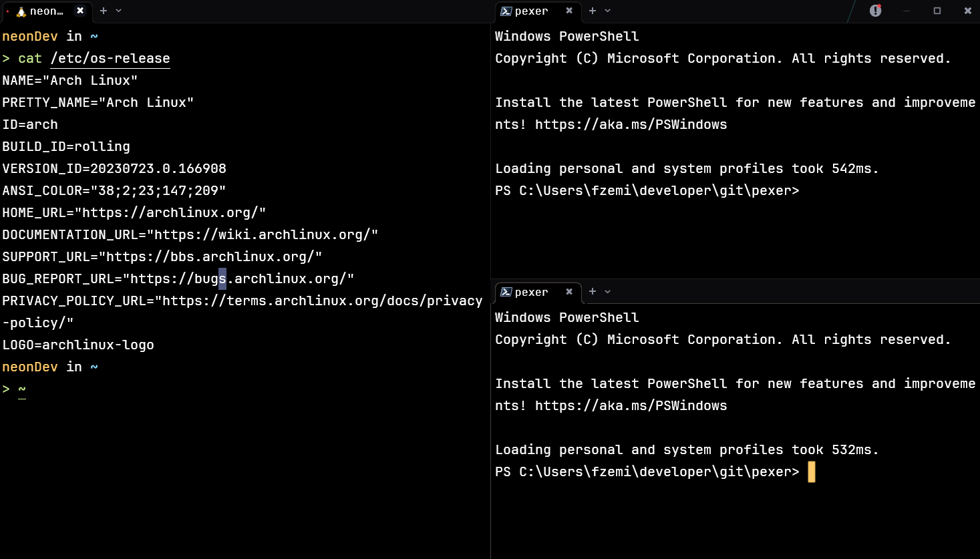Close the lower pexer tab
This screenshot has height=559, width=980.
click(x=569, y=292)
